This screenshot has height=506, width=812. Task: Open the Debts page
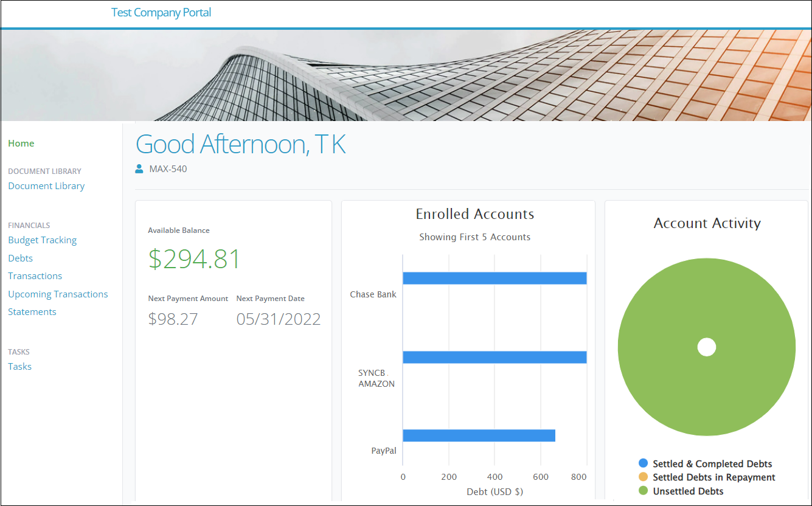click(21, 258)
